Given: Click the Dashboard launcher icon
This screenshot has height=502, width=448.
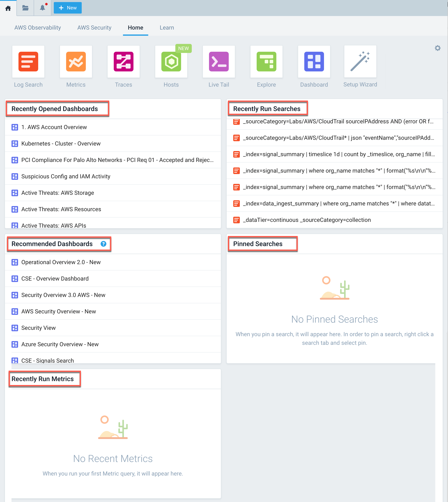Looking at the screenshot, I should (x=314, y=62).
